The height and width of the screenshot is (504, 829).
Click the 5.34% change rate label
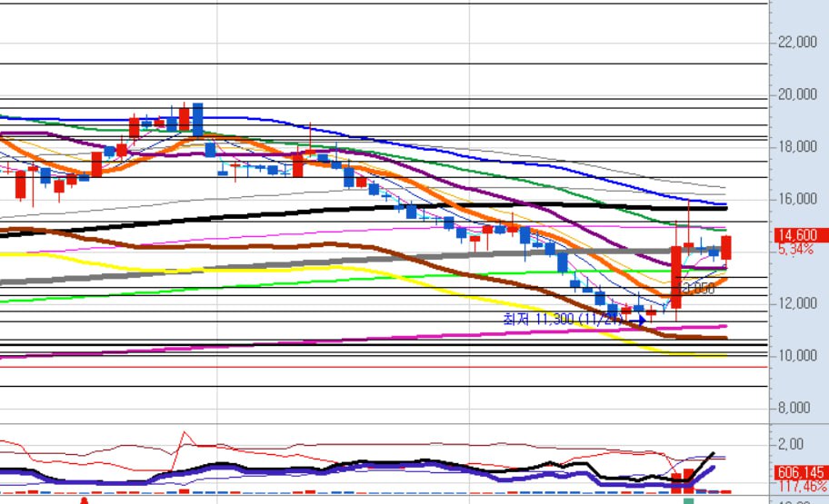795,249
